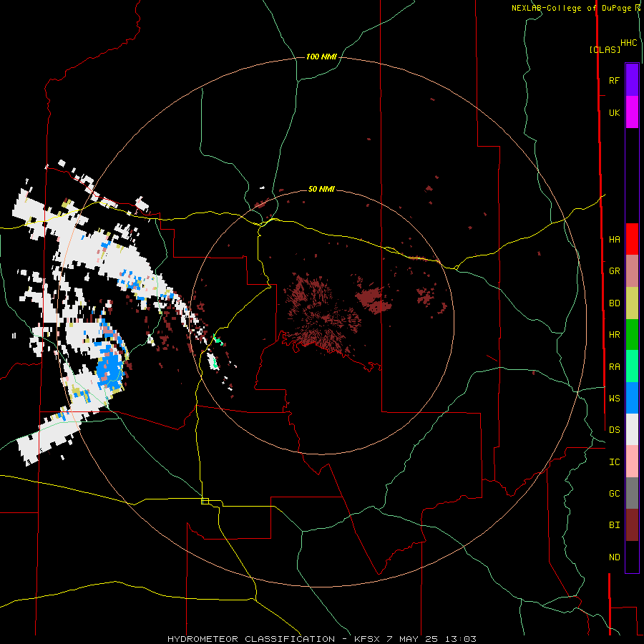Viewport: 644px width, 644px height.
Task: Click the GC legend label
Action: click(614, 493)
